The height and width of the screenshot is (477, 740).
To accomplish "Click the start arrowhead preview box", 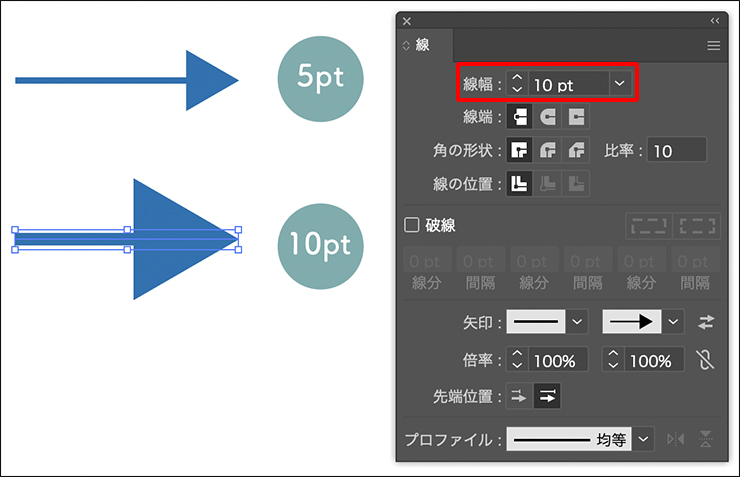I will tap(536, 322).
